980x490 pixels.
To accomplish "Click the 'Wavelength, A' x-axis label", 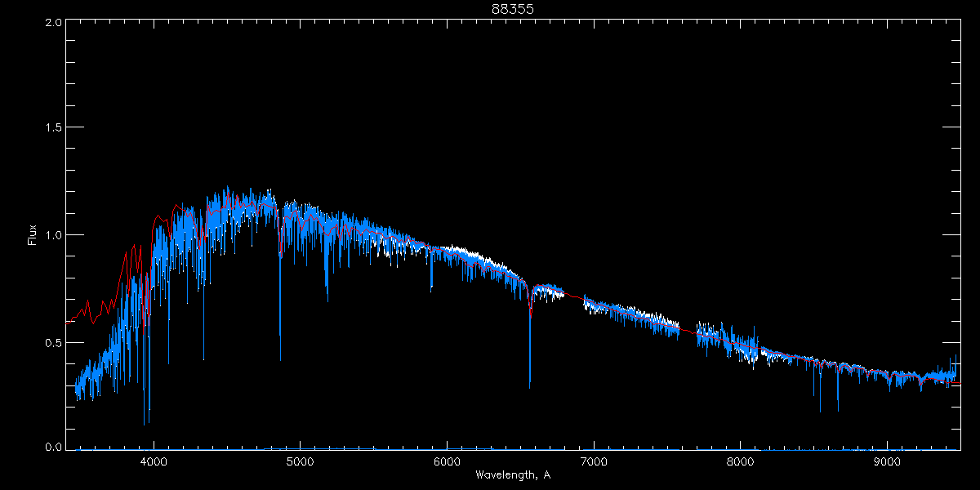I will [512, 474].
